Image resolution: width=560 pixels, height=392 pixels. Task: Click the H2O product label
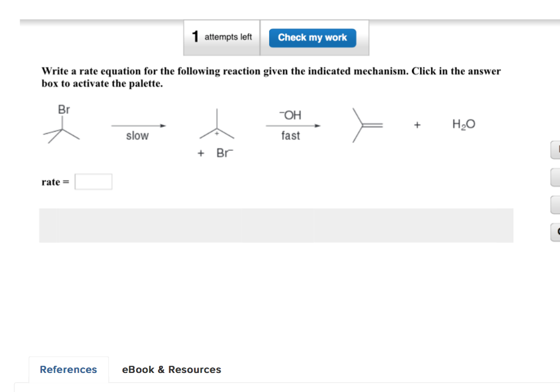(x=464, y=125)
